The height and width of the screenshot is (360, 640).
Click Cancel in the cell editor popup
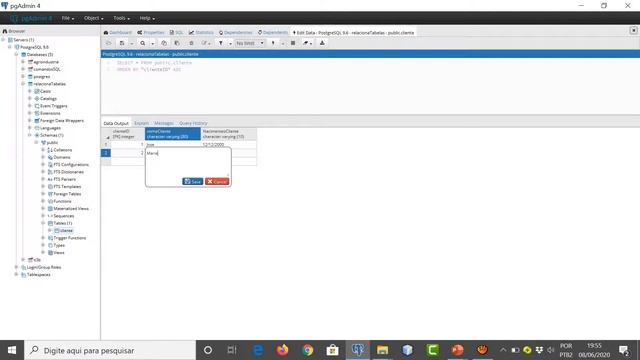217,182
